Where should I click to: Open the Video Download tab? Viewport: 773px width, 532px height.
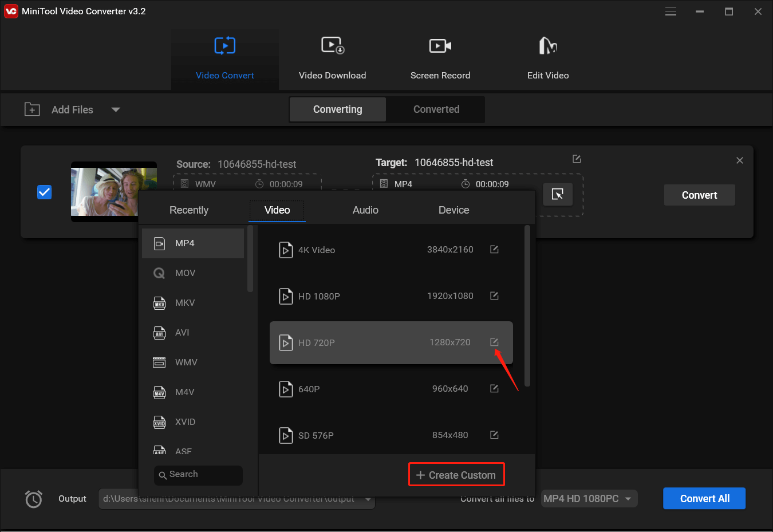pos(332,60)
